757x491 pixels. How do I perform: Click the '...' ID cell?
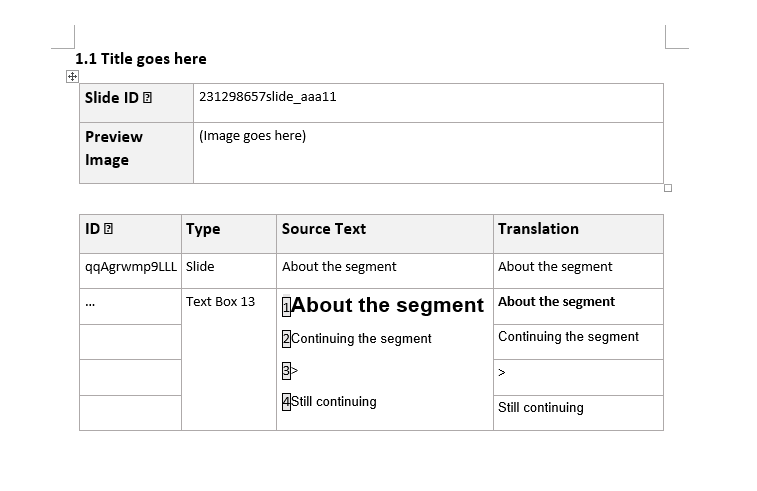coord(130,307)
